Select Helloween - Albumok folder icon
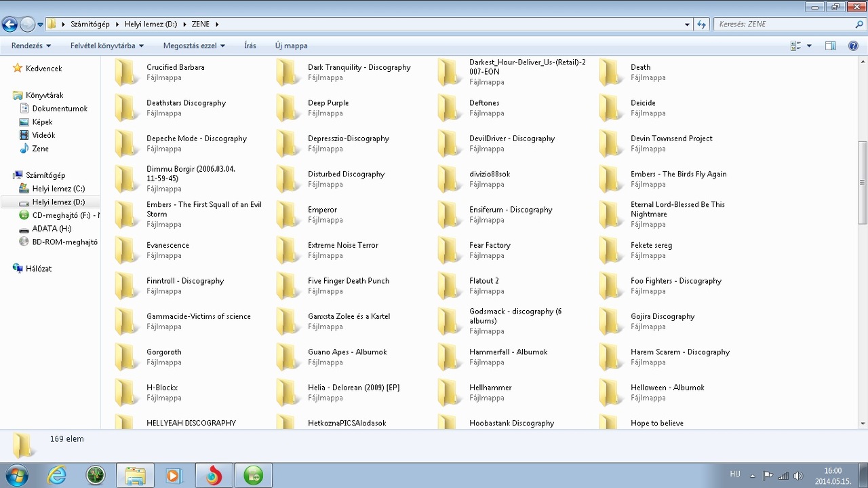This screenshot has height=488, width=868. (x=611, y=393)
